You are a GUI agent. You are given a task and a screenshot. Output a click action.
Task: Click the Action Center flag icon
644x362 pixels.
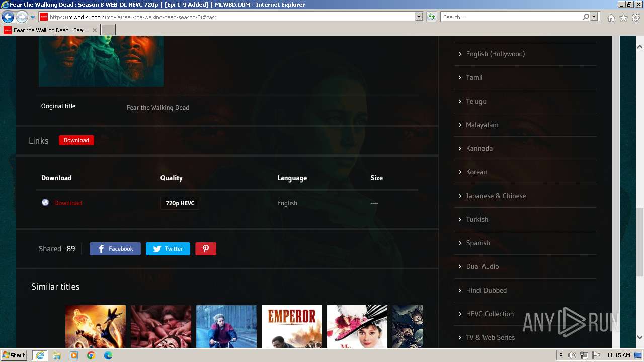click(x=595, y=355)
